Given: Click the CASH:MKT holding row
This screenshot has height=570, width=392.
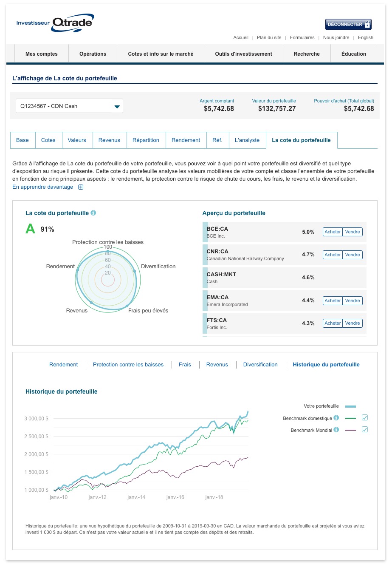Looking at the screenshot, I should click(x=284, y=278).
